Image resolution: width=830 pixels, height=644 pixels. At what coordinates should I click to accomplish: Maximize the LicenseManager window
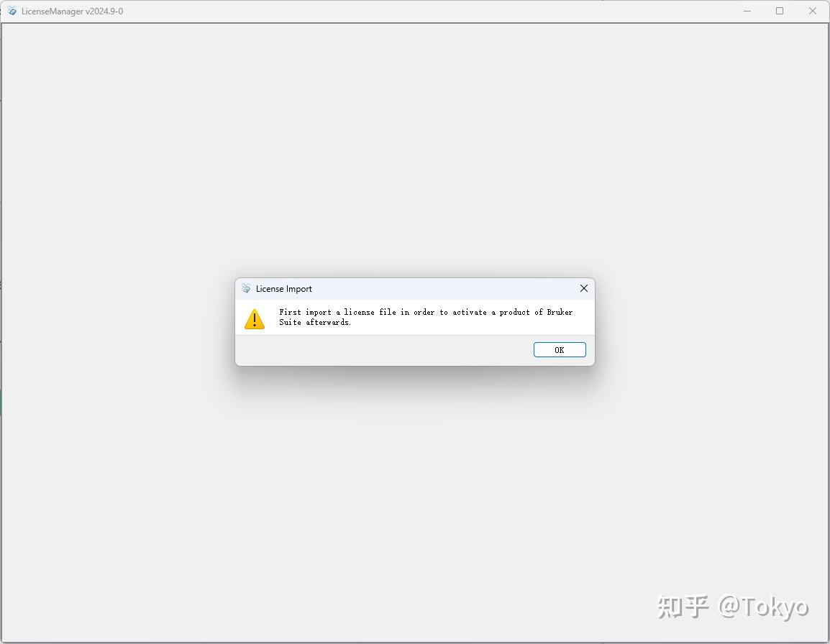coord(780,11)
